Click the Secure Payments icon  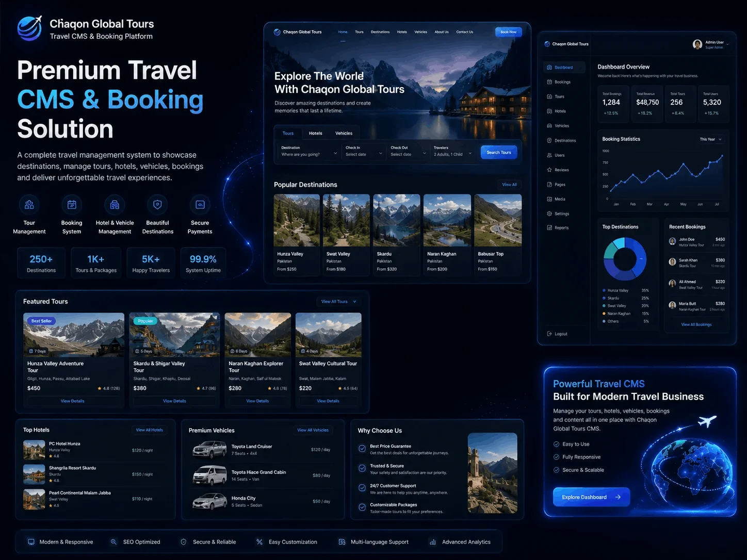click(x=200, y=205)
